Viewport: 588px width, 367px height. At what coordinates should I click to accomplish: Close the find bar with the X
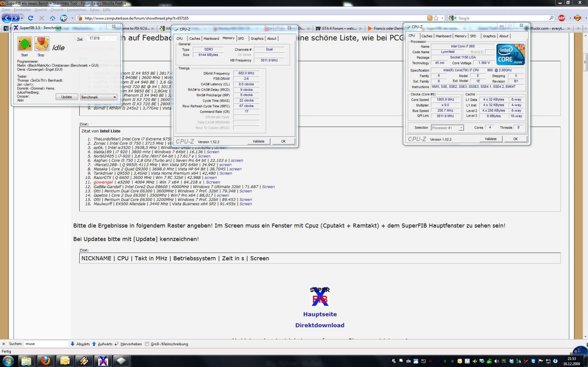click(x=4, y=344)
